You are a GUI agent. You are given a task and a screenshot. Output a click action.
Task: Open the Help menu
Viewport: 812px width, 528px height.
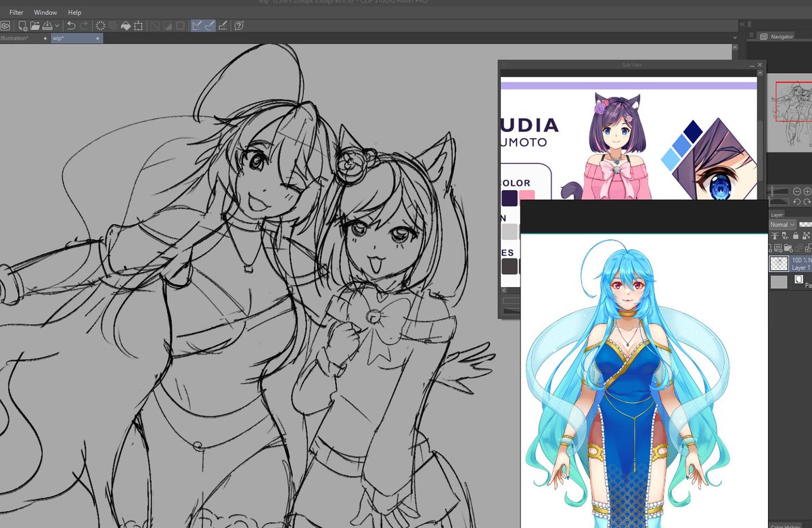pyautogui.click(x=74, y=12)
